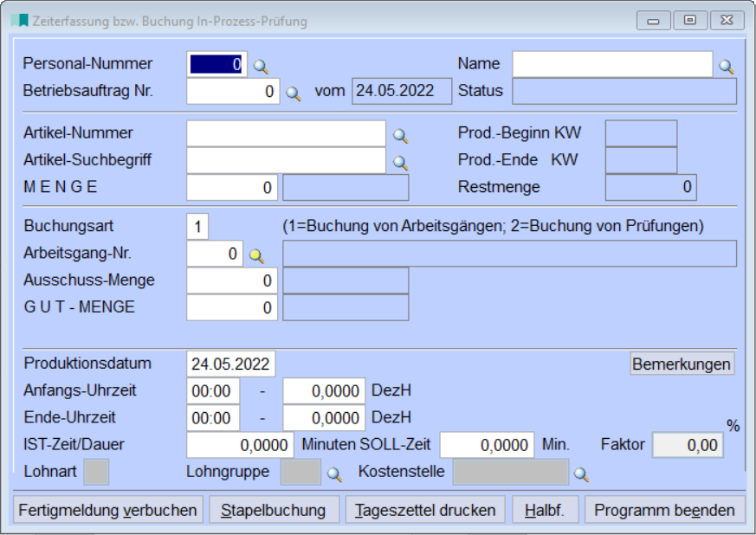The width and height of the screenshot is (756, 535).
Task: Select the GUT-MENGE input box
Action: pyautogui.click(x=229, y=305)
